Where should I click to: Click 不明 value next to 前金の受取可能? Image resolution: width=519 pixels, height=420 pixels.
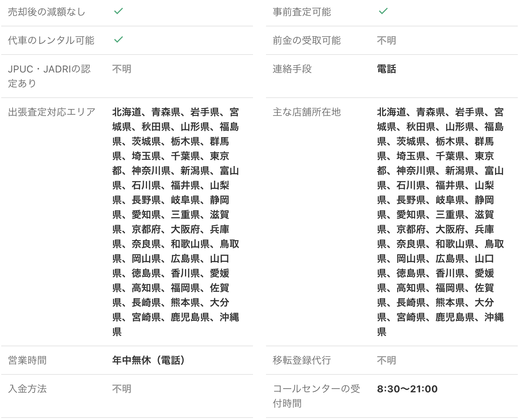pos(386,40)
